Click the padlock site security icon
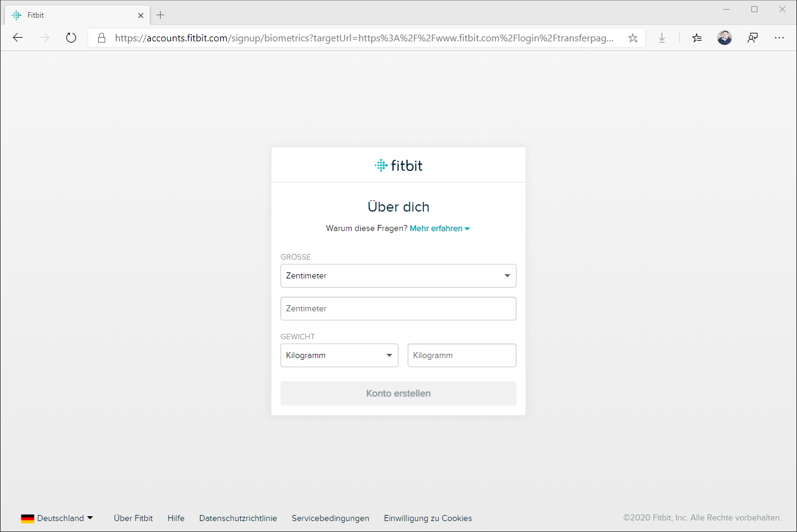The height and width of the screenshot is (532, 797). (x=102, y=38)
